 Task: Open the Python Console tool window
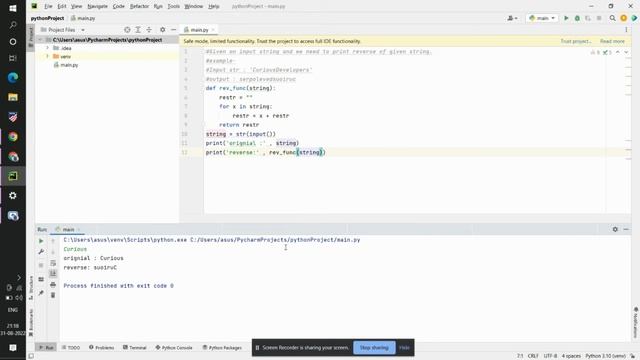click(x=174, y=348)
